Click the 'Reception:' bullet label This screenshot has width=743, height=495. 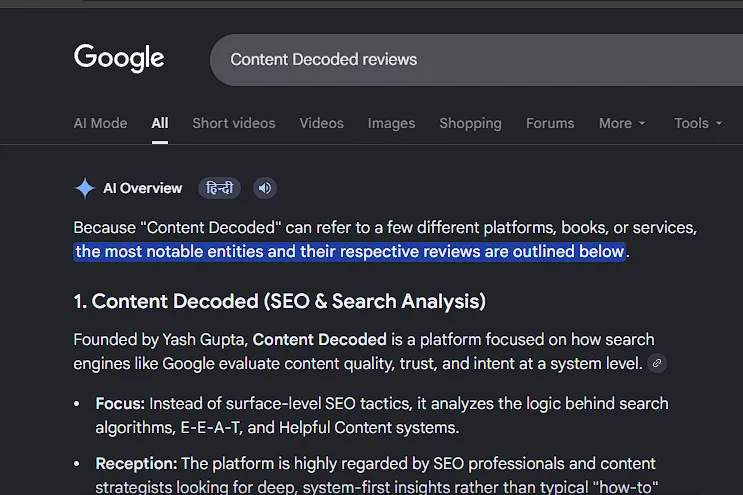(x=136, y=463)
